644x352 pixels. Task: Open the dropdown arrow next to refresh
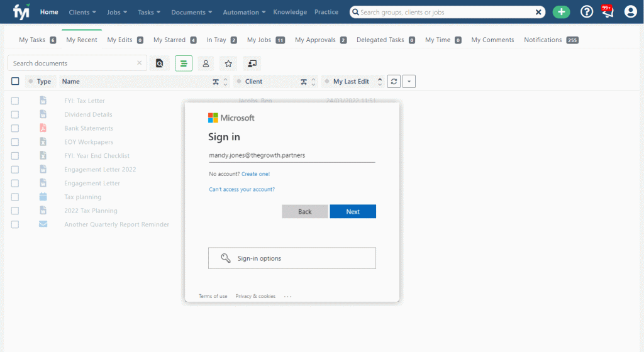pos(409,81)
